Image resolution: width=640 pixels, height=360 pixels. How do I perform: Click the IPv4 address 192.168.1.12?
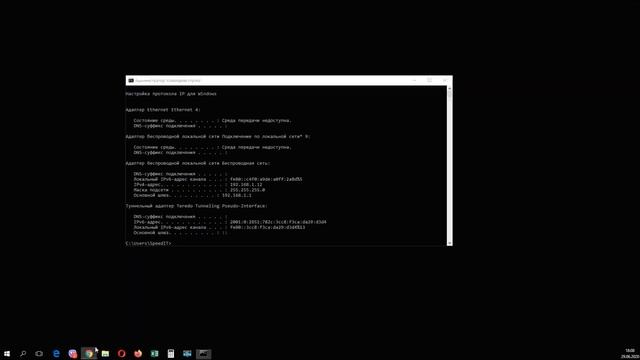(x=246, y=184)
